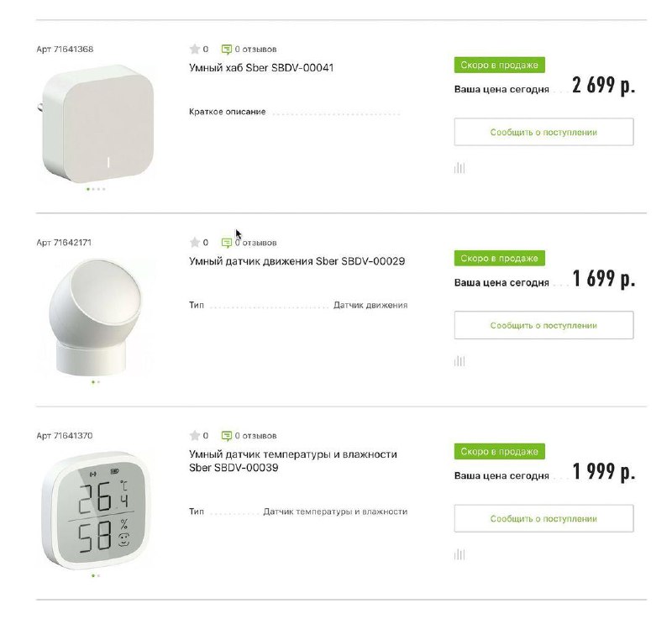Viewport: 672px width, 619px height.
Task: Open reviews icon for smart hub SBDV-00041
Action: 226,50
